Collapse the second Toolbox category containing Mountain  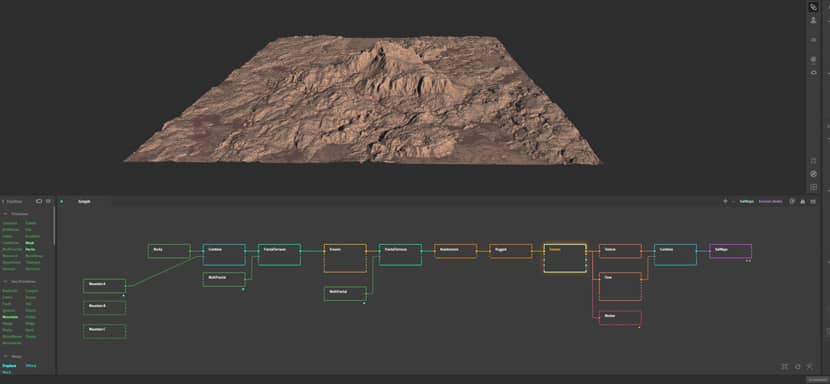tap(5, 281)
